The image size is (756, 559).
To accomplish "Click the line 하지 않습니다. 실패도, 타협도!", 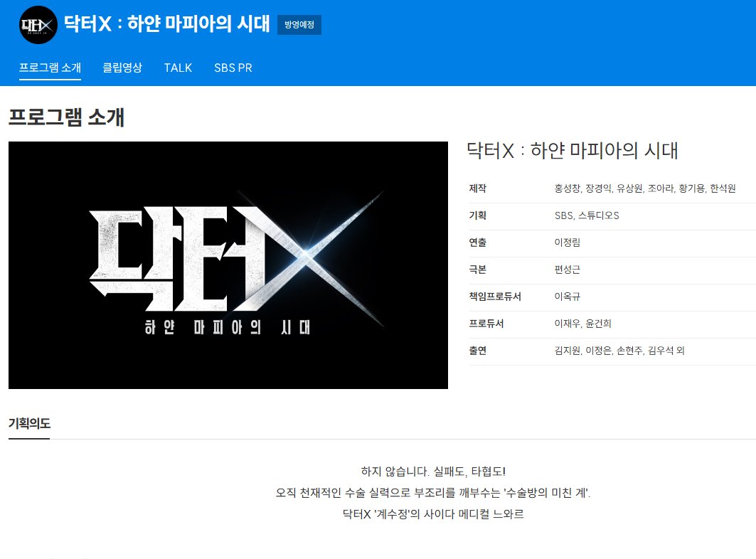I will click(433, 472).
